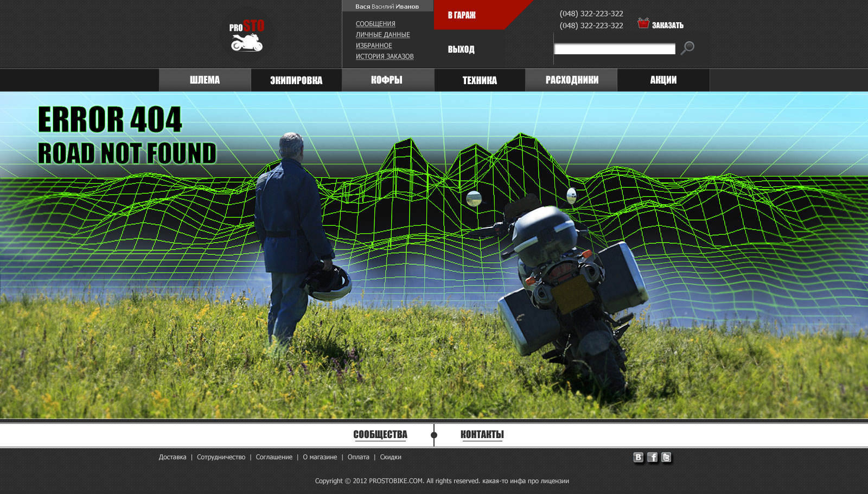Go to the ТЕХНИКА category
This screenshot has width=868, height=494.
pos(480,80)
